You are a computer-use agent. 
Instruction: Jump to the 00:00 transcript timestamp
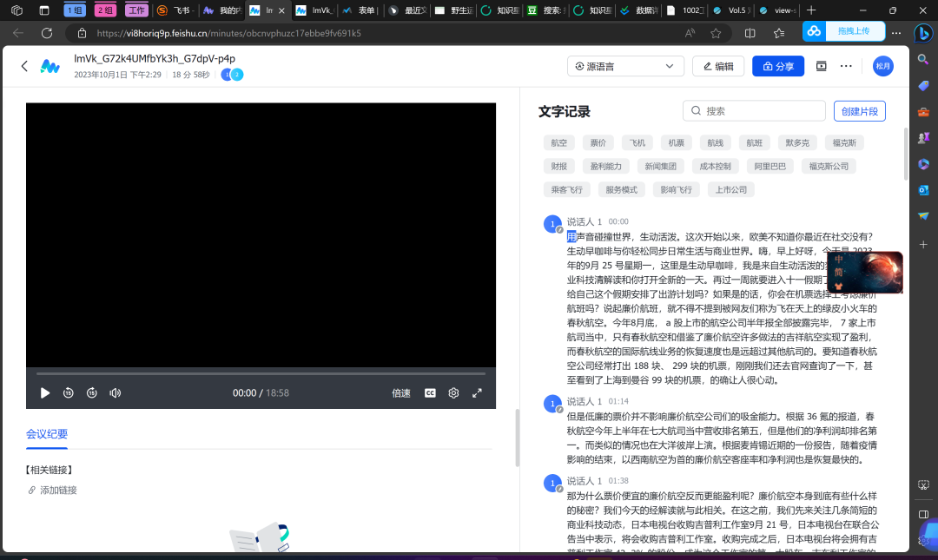point(618,221)
